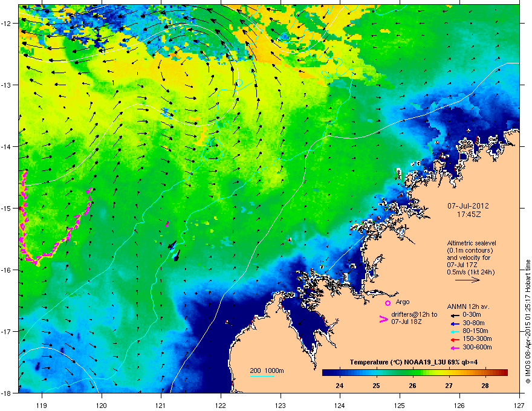Image resolution: width=532 pixels, height=411 pixels.
Task: Click the blue ANMN mooring arrows near 121E
Action: tap(174, 250)
